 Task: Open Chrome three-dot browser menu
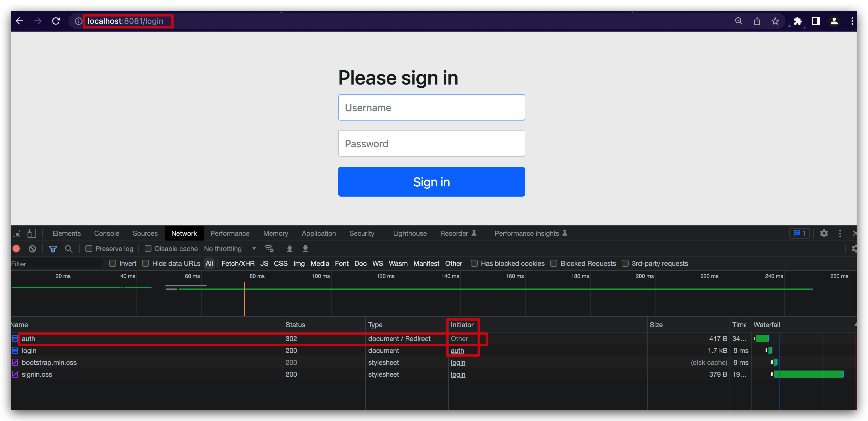[x=852, y=21]
